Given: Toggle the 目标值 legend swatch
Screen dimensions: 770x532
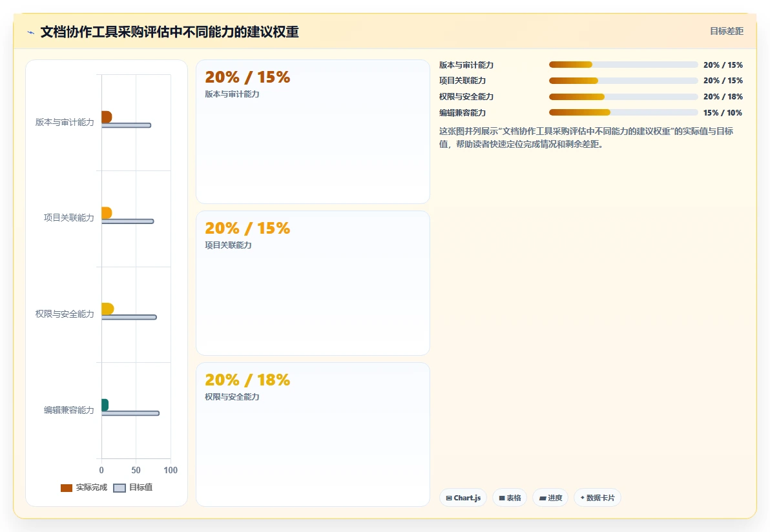Looking at the screenshot, I should pyautogui.click(x=120, y=488).
